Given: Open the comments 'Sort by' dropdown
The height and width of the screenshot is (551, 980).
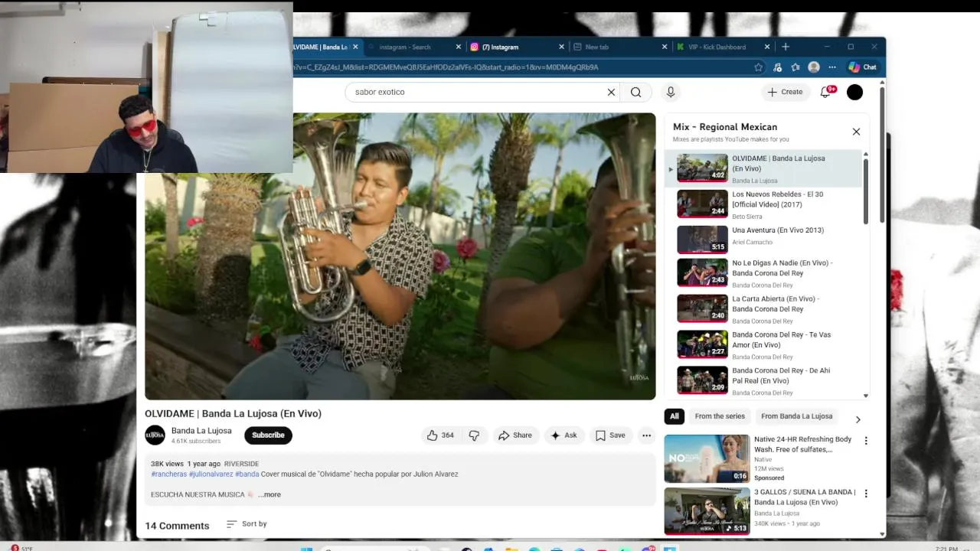Looking at the screenshot, I should [x=247, y=524].
